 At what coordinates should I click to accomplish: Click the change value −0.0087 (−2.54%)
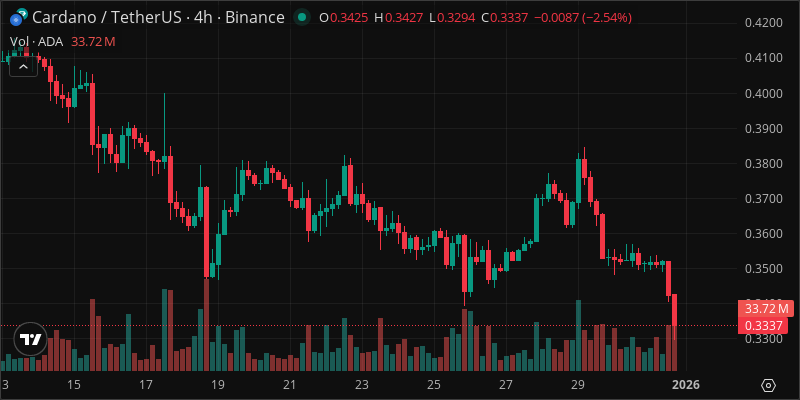[x=583, y=18]
